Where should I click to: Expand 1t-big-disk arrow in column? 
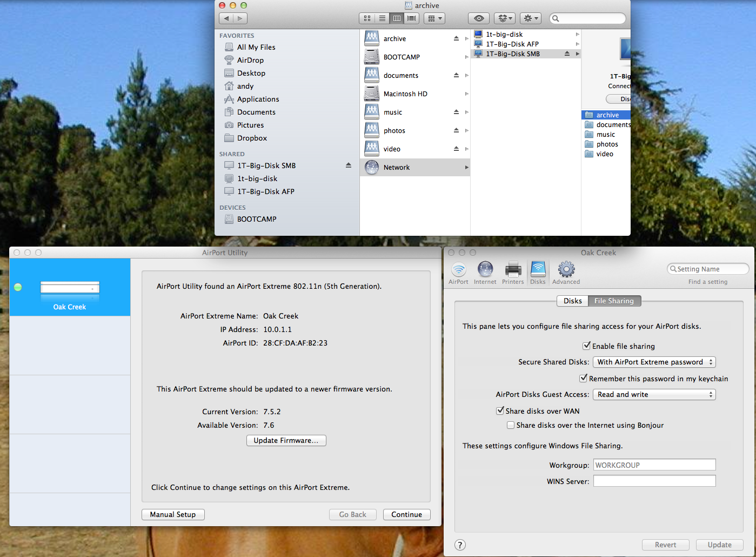coord(577,34)
